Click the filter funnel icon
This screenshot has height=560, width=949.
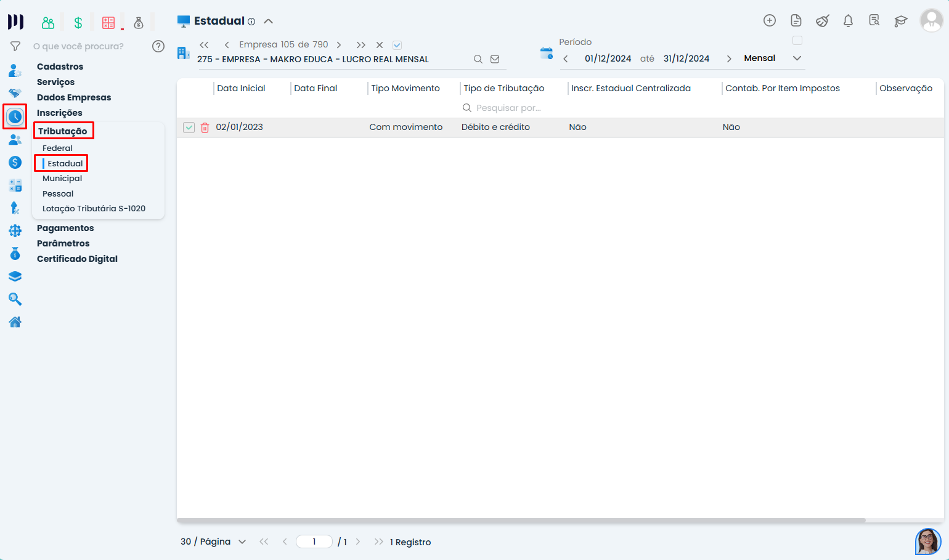[15, 46]
